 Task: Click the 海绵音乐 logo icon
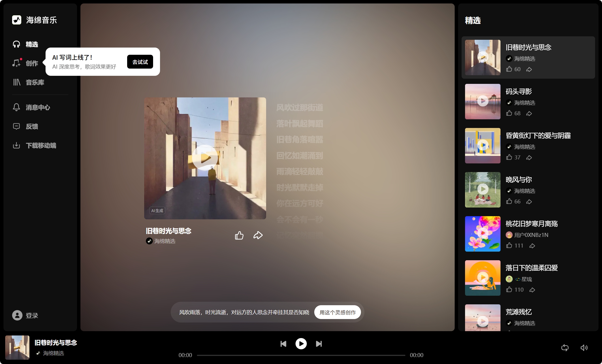[x=17, y=20]
